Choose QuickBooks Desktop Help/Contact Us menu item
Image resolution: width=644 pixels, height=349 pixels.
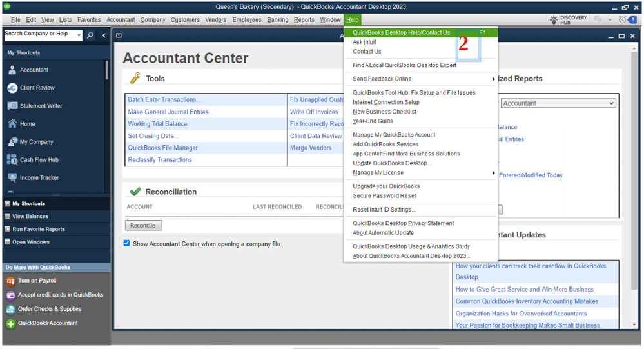(x=420, y=32)
